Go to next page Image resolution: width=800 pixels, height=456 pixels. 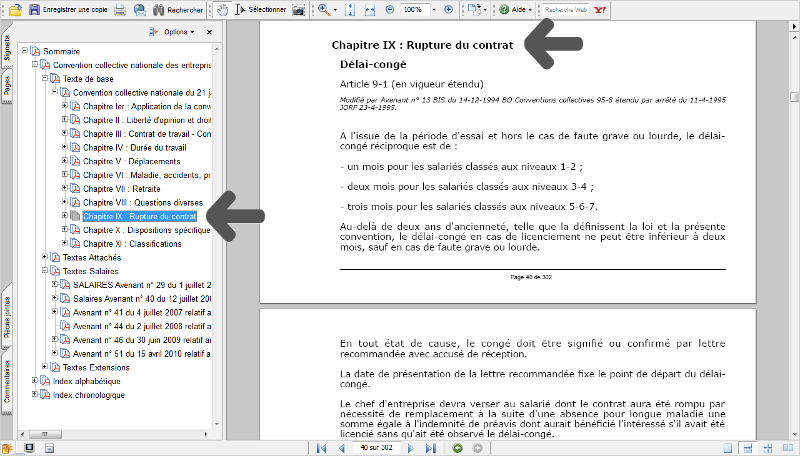[411, 448]
